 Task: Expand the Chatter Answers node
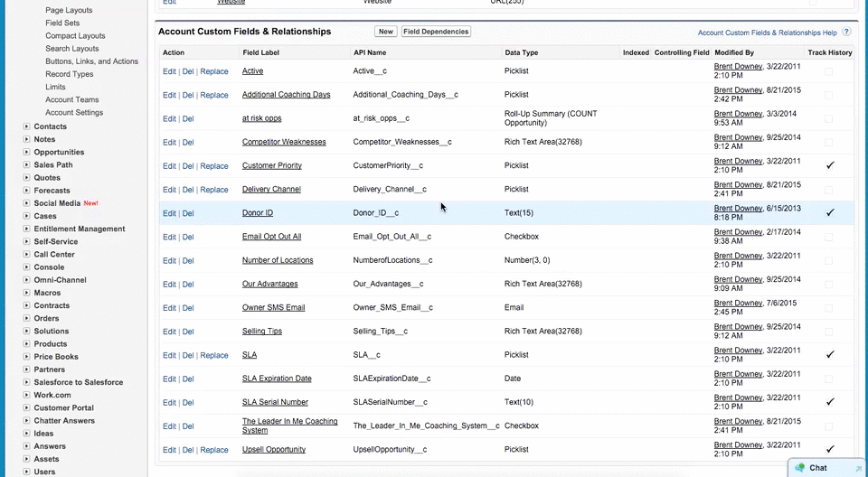26,421
